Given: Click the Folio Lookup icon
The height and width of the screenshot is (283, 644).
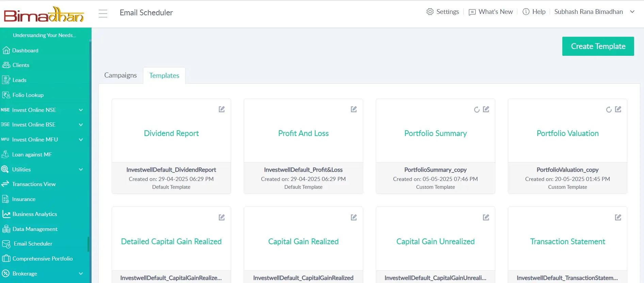Looking at the screenshot, I should [6, 95].
